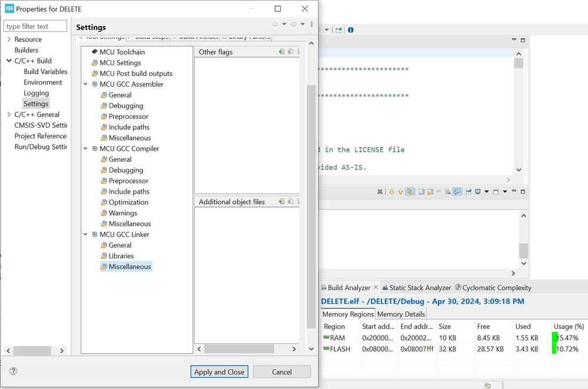Image resolution: width=588 pixels, height=389 pixels.
Task: Collapse the MCU GCC Linker group
Action: [x=85, y=234]
